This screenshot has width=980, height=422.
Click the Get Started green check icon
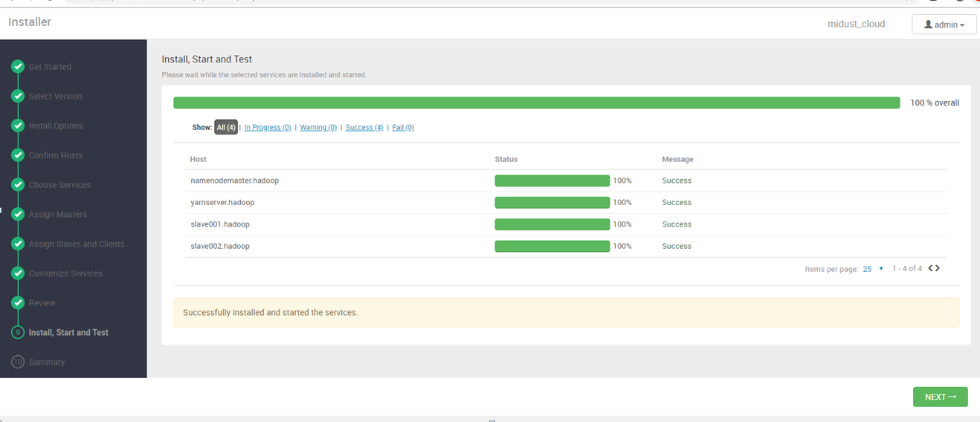[x=18, y=67]
